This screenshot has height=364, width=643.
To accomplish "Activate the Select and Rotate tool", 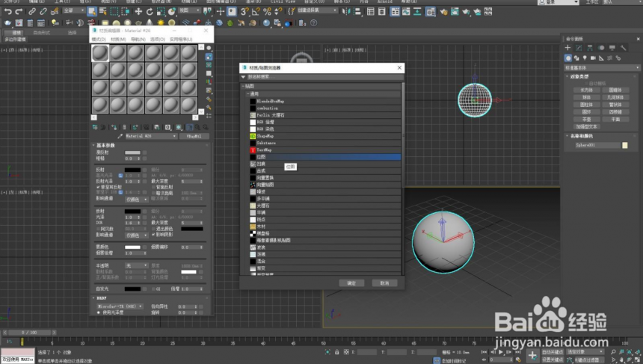I will [150, 11].
